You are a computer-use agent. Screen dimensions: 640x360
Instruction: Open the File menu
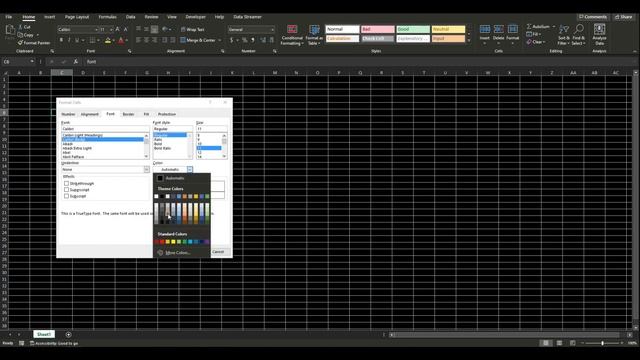[9, 17]
